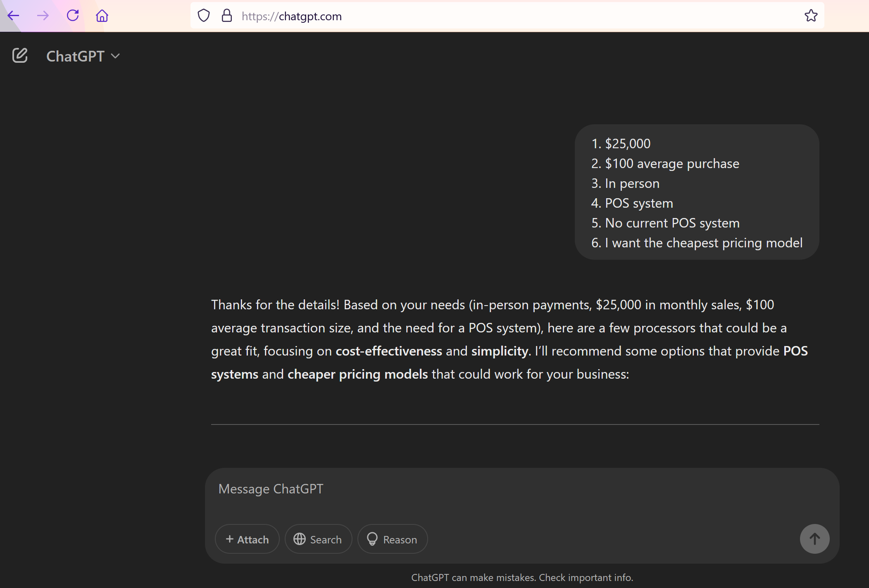Screen dimensions: 869x588
Task: Click the browser forward arrow
Action: [x=43, y=16]
